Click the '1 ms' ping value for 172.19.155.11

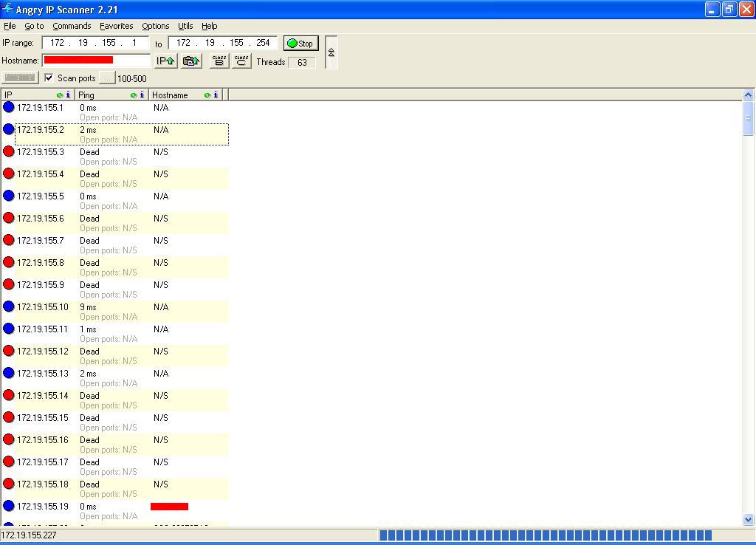88,329
